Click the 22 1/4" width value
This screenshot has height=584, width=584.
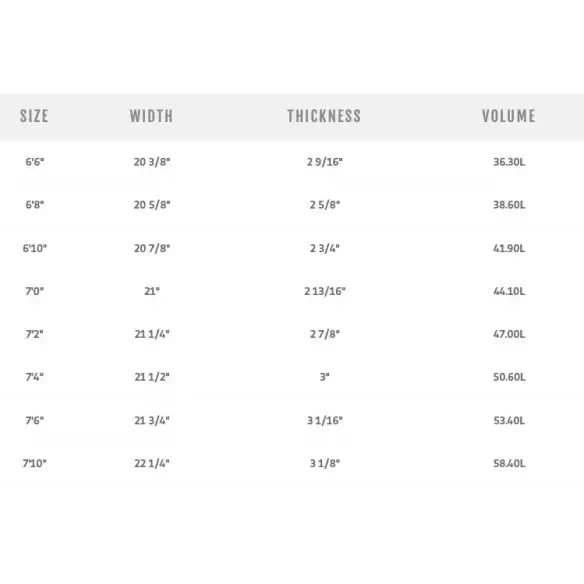pos(152,463)
